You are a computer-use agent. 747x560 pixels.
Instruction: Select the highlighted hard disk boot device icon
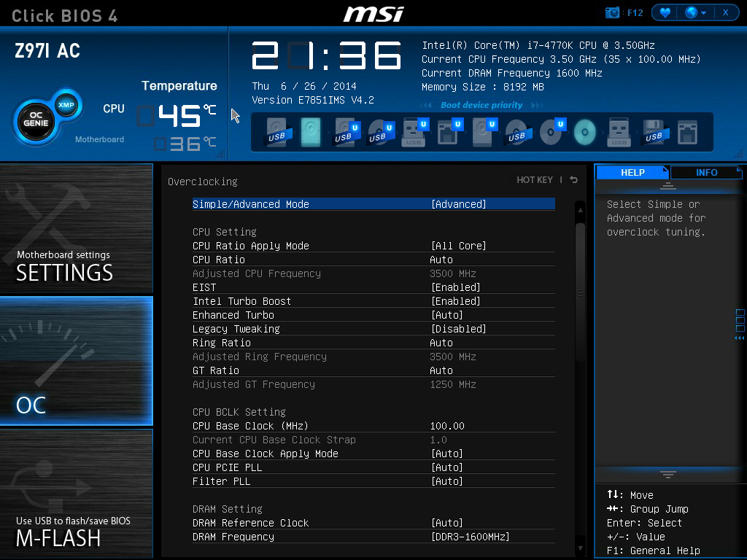coord(311,132)
